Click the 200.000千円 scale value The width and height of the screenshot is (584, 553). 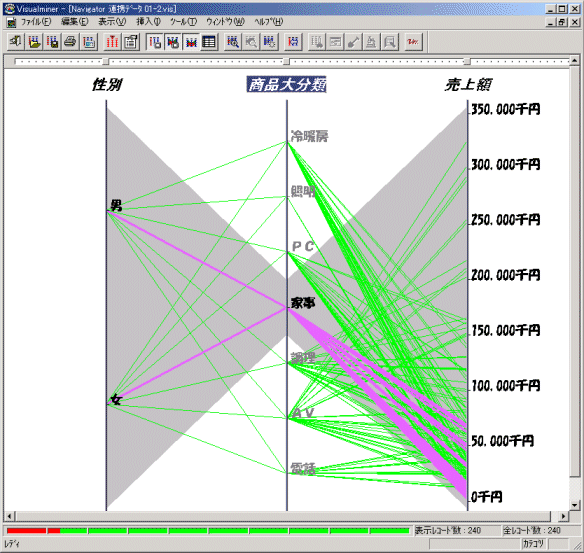pyautogui.click(x=505, y=275)
